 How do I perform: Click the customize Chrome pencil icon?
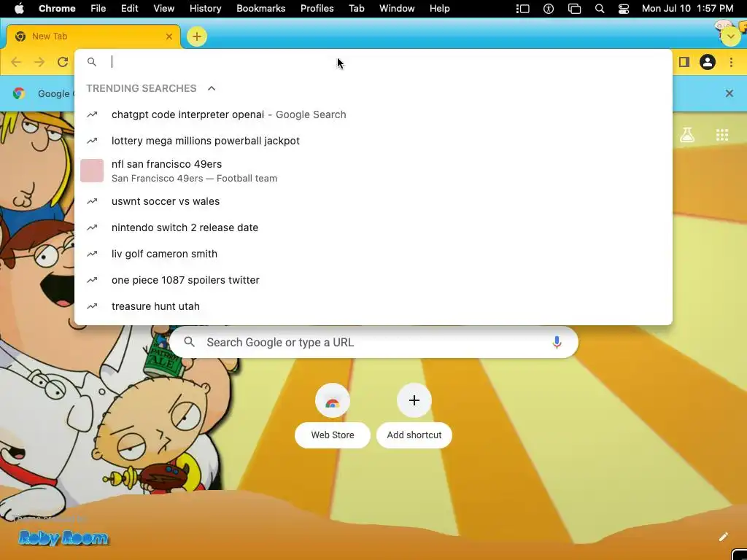[x=723, y=537]
